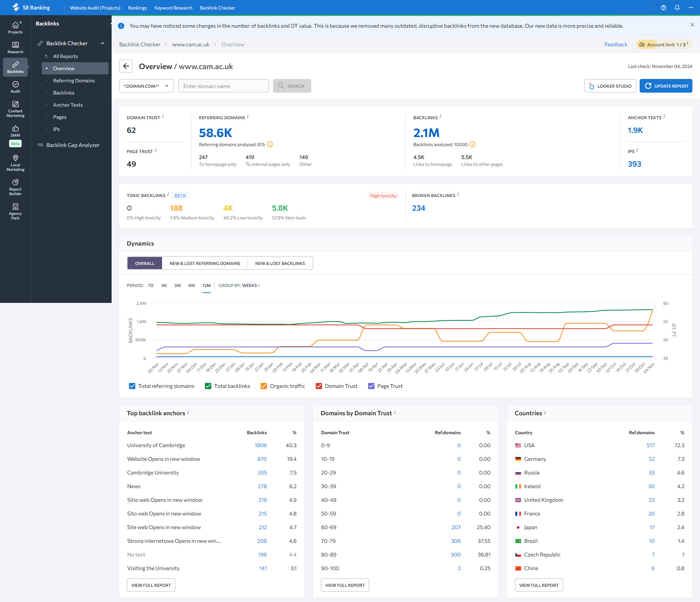Click the Enter domain name field
Viewport: 700px width, 602px height.
[x=224, y=86]
